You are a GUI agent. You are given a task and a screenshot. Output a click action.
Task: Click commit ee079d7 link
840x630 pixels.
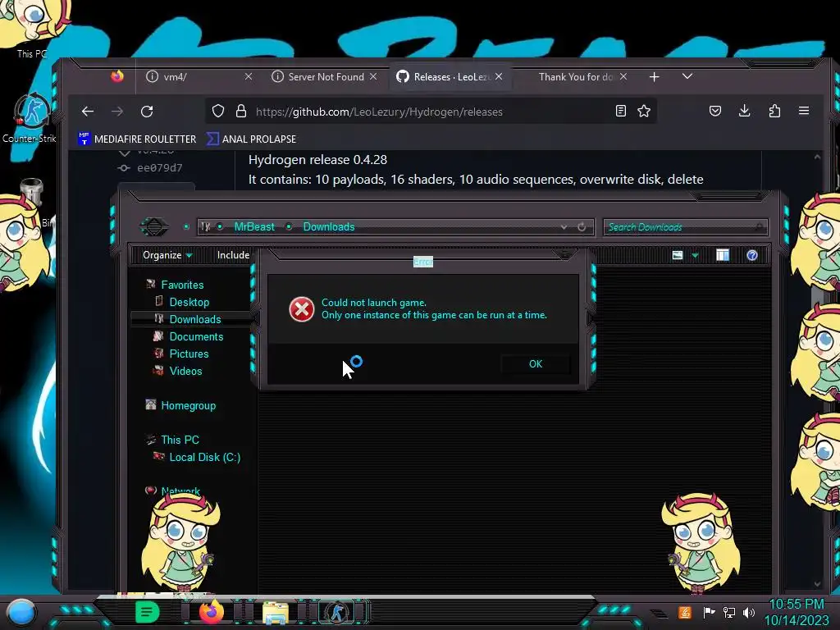point(160,167)
